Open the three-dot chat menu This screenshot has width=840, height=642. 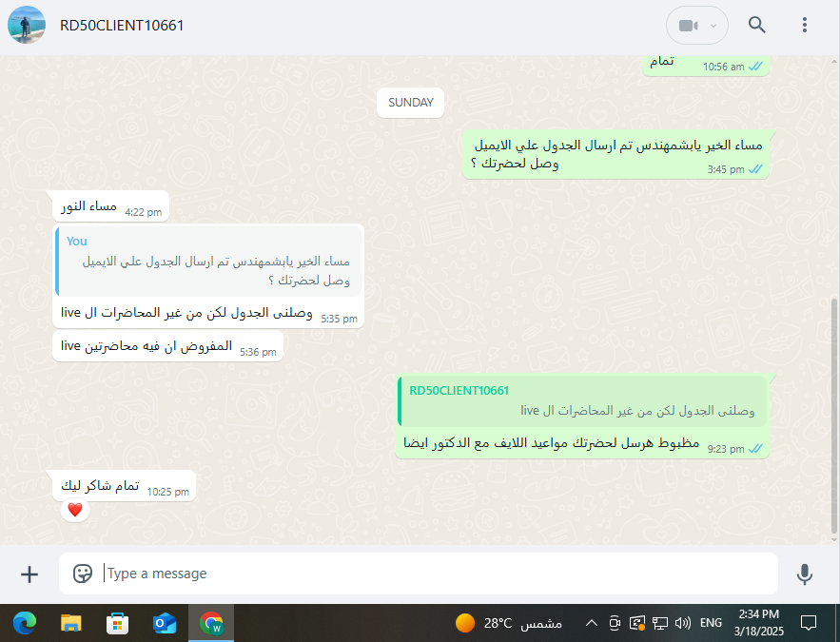click(x=804, y=25)
